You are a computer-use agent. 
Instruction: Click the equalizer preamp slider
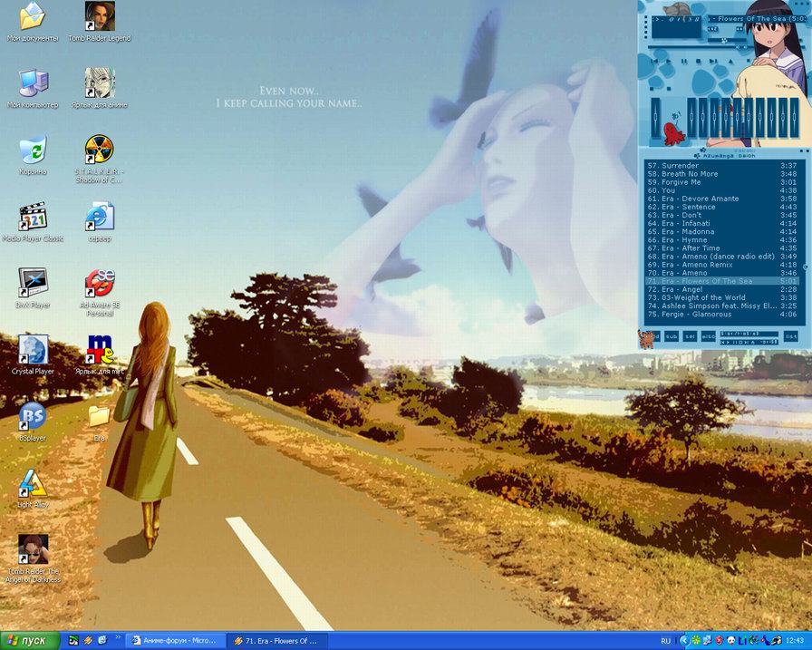(655, 117)
